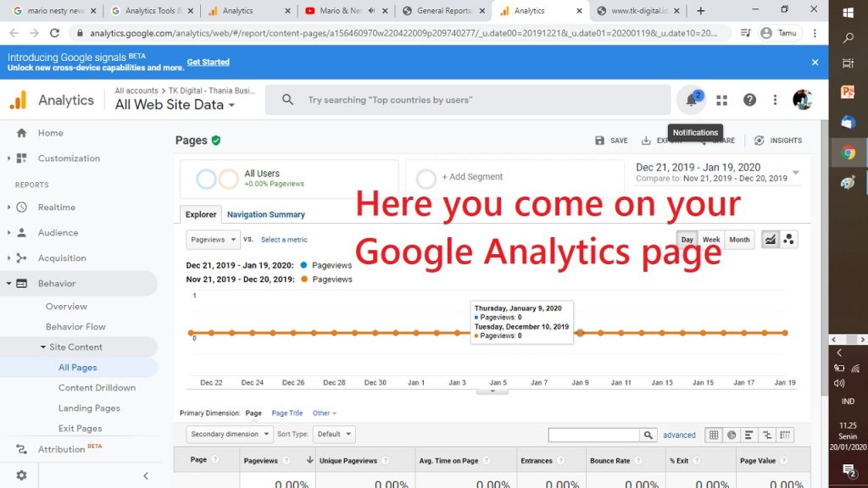868x488 pixels.
Task: Click the Insights icon button
Action: [777, 141]
